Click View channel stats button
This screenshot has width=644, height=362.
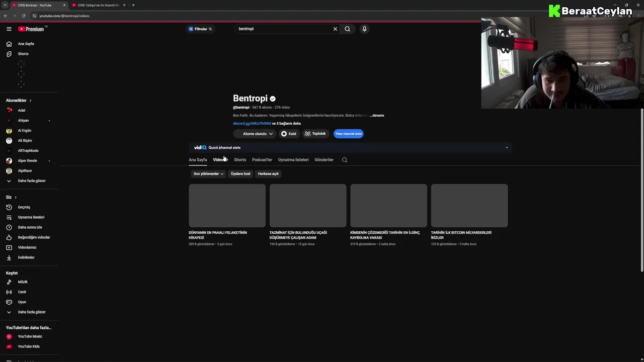(x=348, y=134)
